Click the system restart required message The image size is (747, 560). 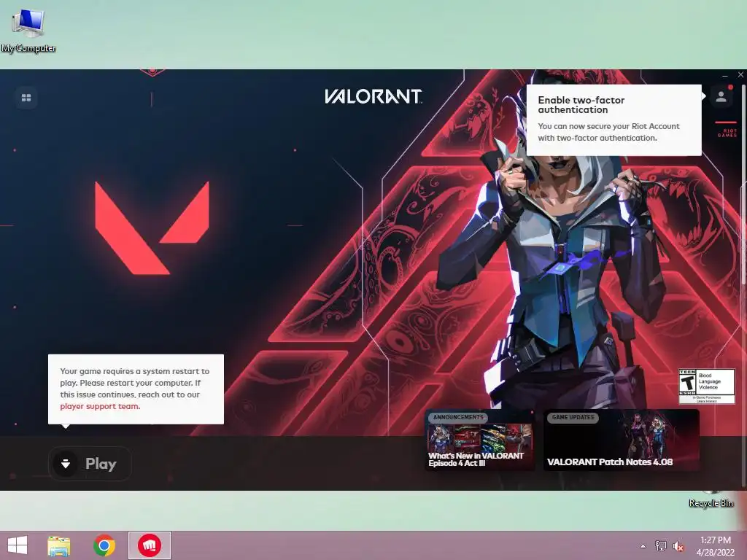(136, 389)
